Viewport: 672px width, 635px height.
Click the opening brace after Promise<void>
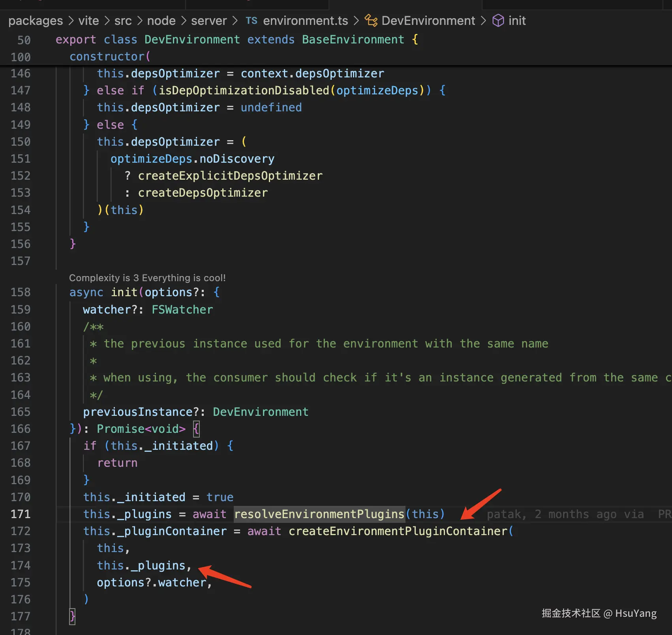[x=196, y=429]
